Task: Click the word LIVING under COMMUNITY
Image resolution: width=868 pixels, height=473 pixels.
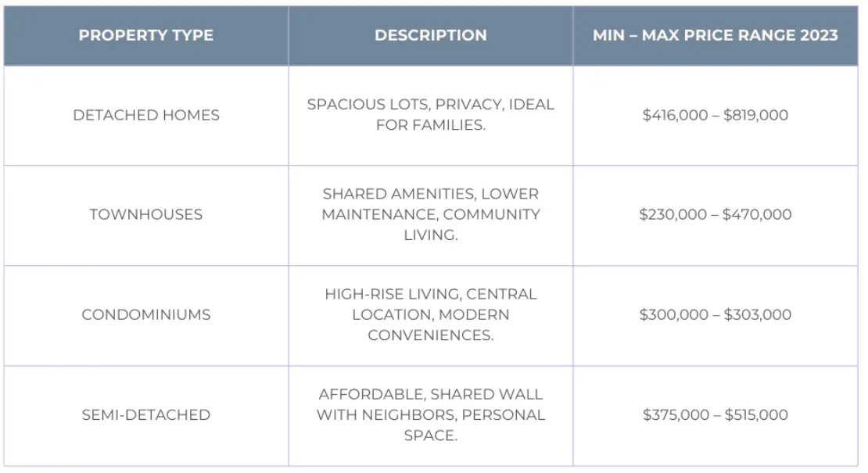Action: (430, 235)
